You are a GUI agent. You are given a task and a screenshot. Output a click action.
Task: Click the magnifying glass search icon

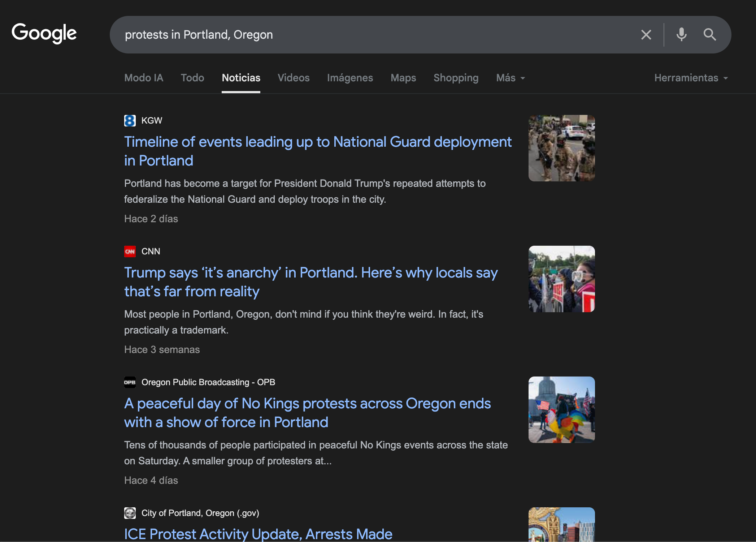click(x=709, y=35)
